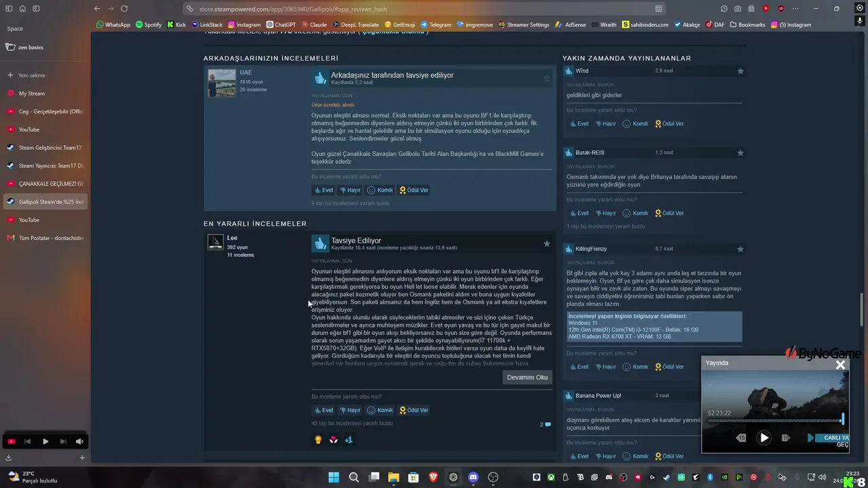This screenshot has width=868, height=488.
Task: Open KillingFrenzy's profile link
Action: tap(591, 249)
